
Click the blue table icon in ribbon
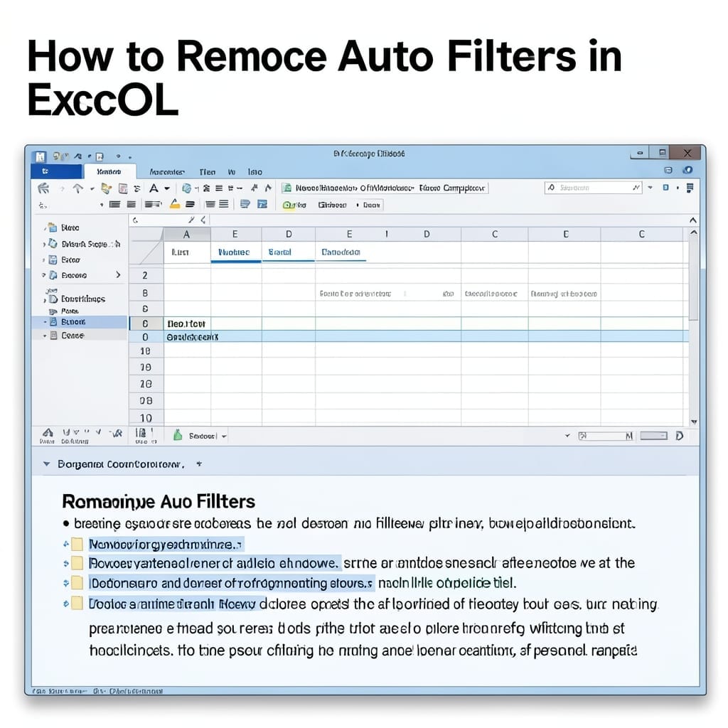tap(262, 204)
